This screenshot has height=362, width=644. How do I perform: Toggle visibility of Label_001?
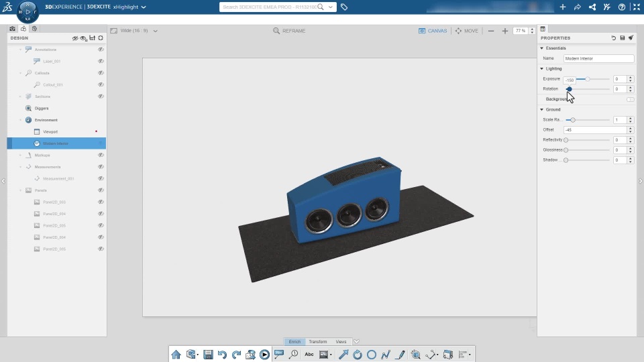click(101, 61)
